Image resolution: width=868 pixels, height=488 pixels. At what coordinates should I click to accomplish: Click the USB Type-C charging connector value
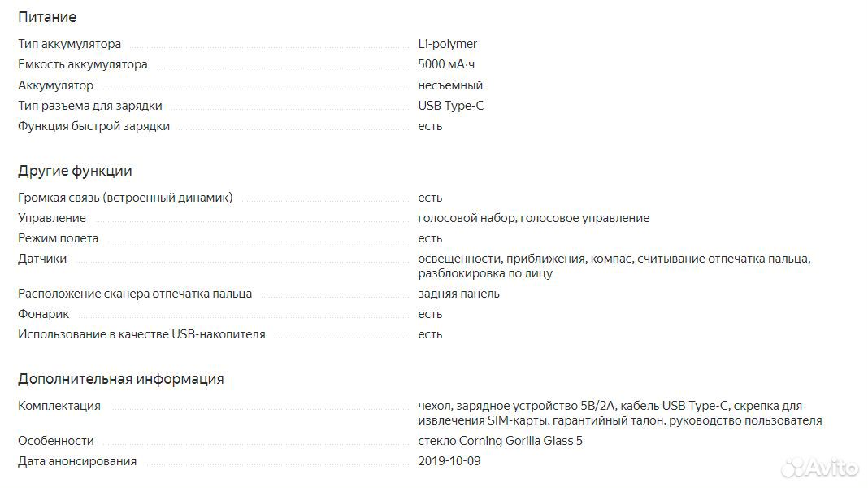tap(450, 106)
